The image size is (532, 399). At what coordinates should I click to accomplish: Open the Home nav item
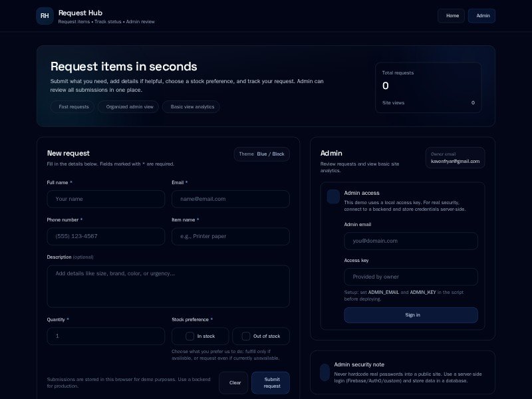tap(451, 16)
